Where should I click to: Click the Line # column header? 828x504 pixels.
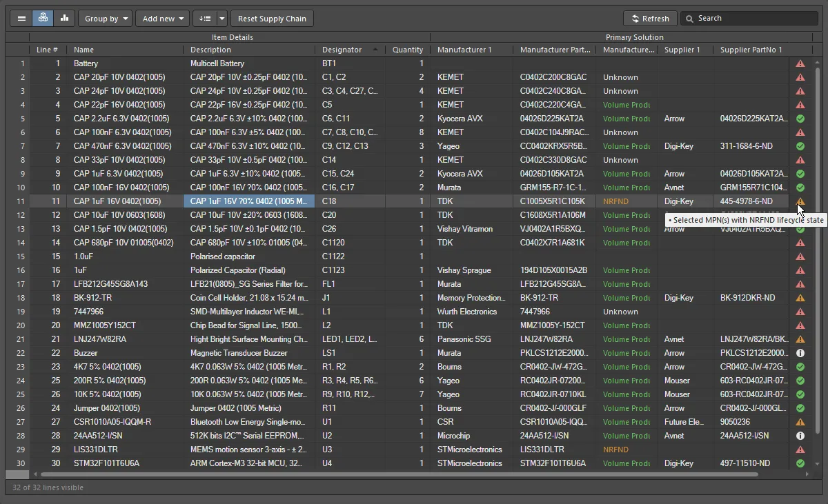pyautogui.click(x=47, y=50)
